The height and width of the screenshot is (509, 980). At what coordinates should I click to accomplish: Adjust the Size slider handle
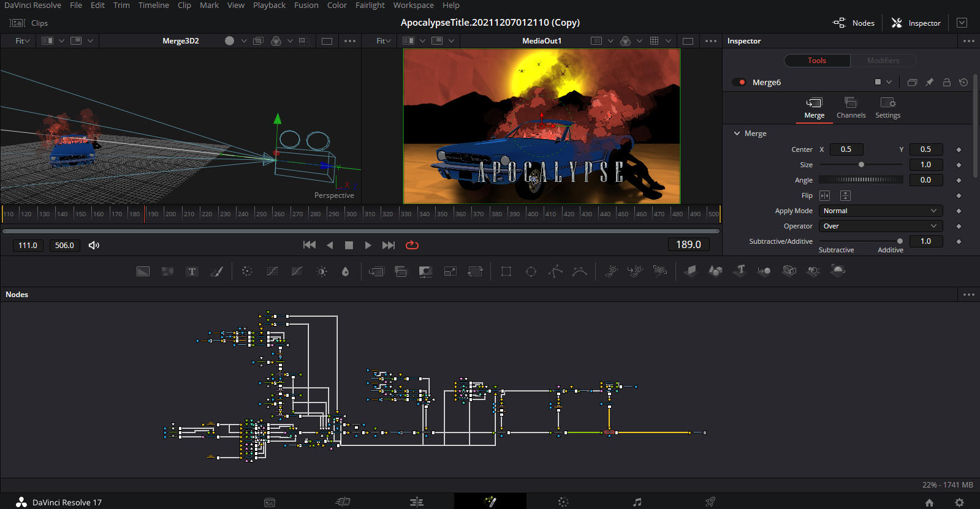[x=861, y=165]
